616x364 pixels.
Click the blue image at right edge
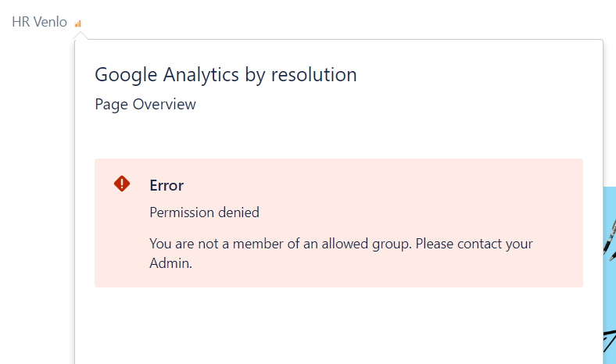click(610, 275)
